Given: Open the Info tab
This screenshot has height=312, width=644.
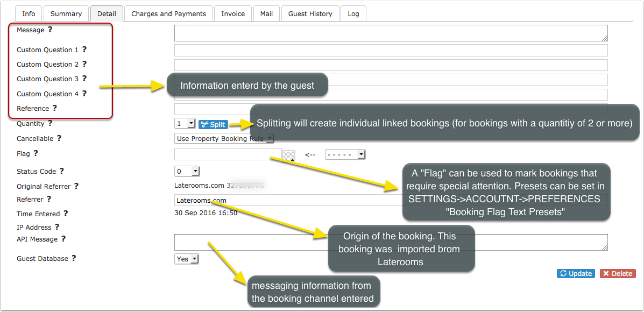Looking at the screenshot, I should 29,13.
